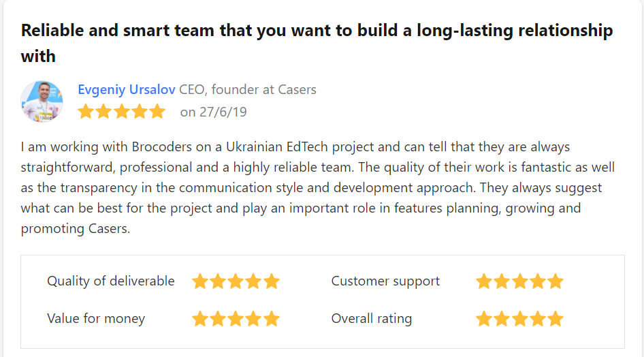Click the 'Quality of deliverable' label
The width and height of the screenshot is (644, 357).
111,281
